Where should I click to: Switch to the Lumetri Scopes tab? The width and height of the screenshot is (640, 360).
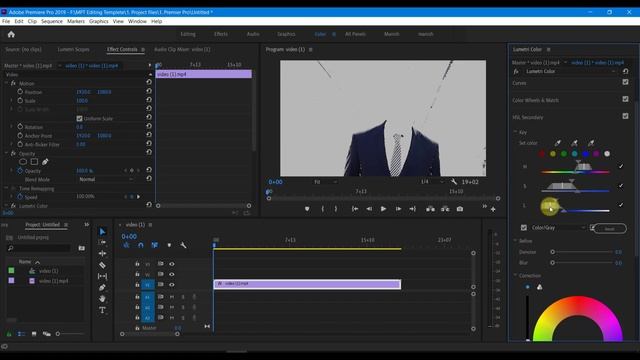coord(73,49)
